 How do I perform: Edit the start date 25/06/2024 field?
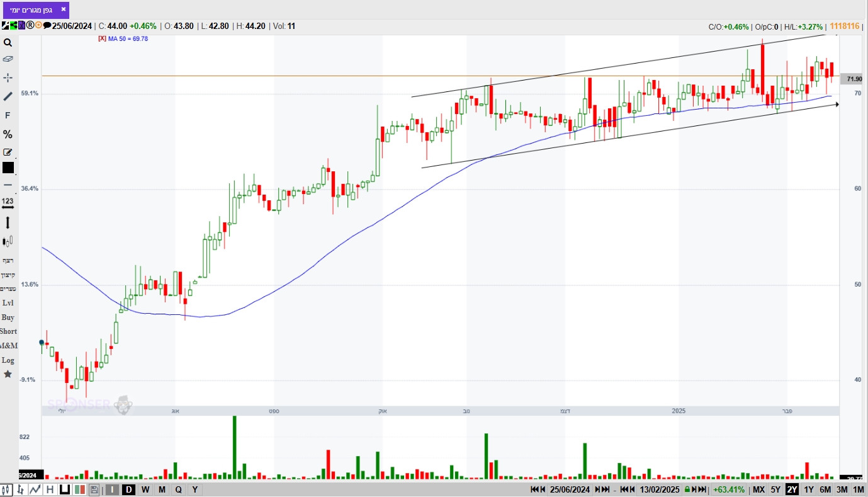click(570, 489)
